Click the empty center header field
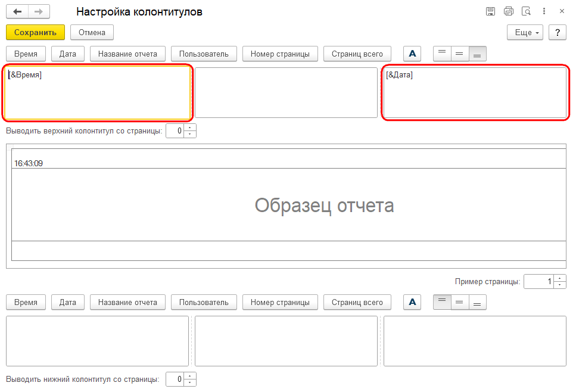 click(286, 92)
